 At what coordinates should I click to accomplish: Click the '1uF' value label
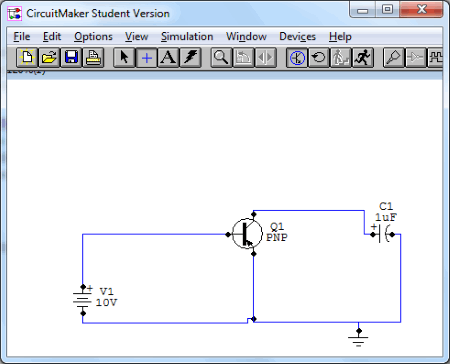point(386,217)
